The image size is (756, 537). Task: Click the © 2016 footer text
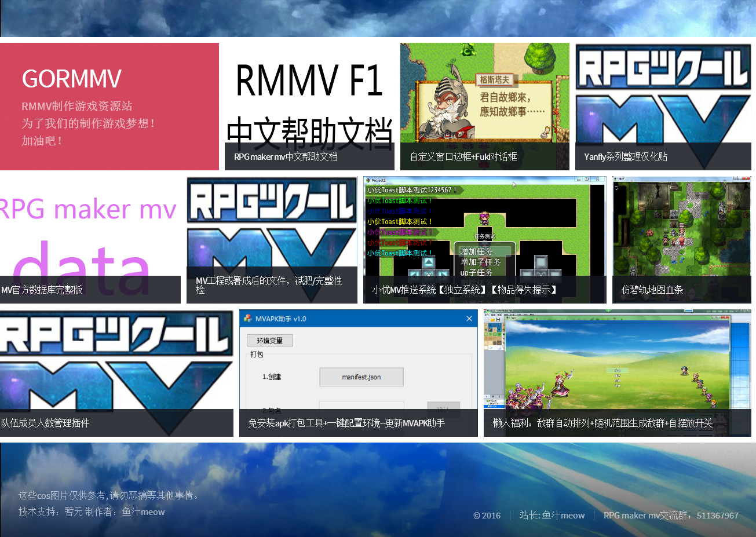tap(487, 516)
